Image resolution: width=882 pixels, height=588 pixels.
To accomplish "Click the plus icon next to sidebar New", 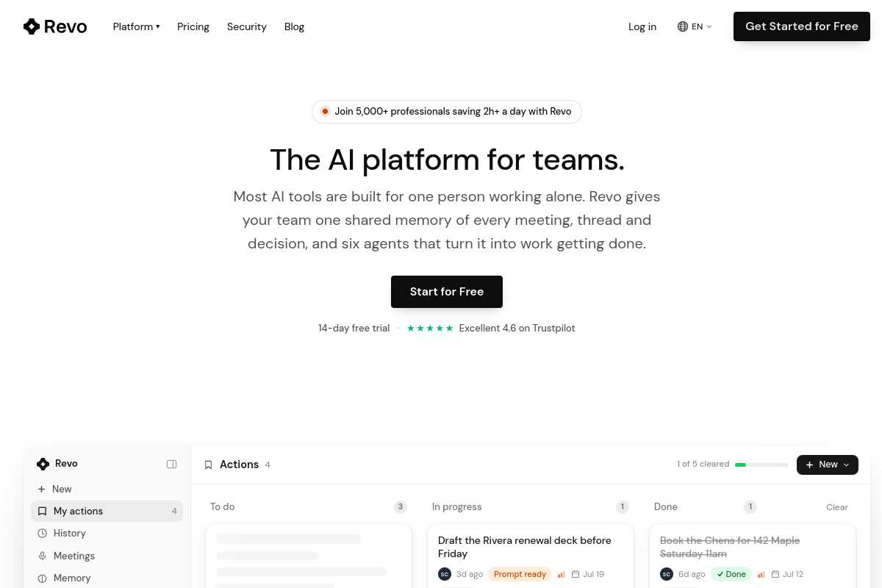I will point(41,489).
